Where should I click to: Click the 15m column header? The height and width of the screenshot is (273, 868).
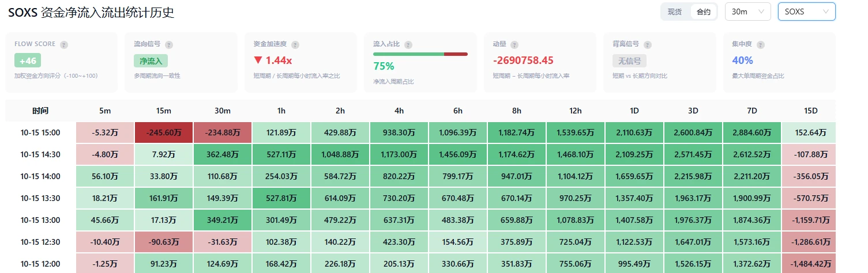[x=164, y=111]
